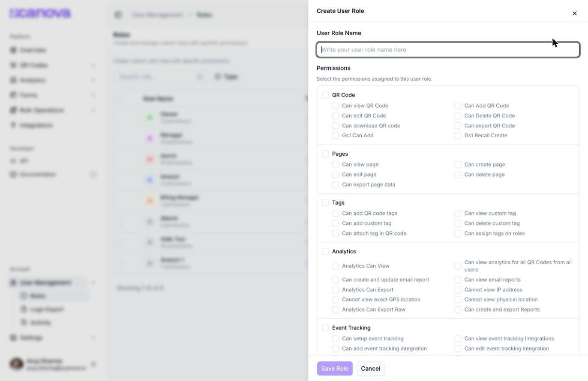Enable Analytics Can View permission
Screen dimensions: 588x381
335,266
